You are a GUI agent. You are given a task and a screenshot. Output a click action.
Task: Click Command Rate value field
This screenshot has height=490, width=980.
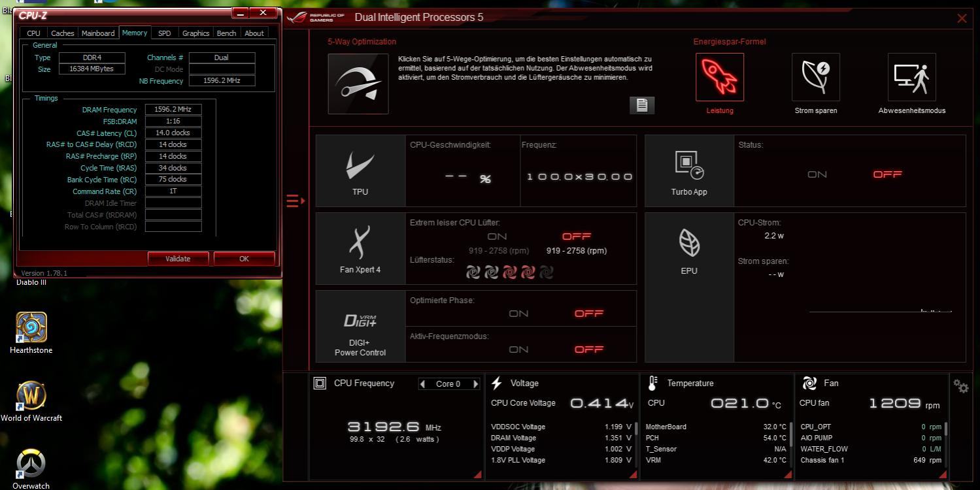click(x=173, y=191)
